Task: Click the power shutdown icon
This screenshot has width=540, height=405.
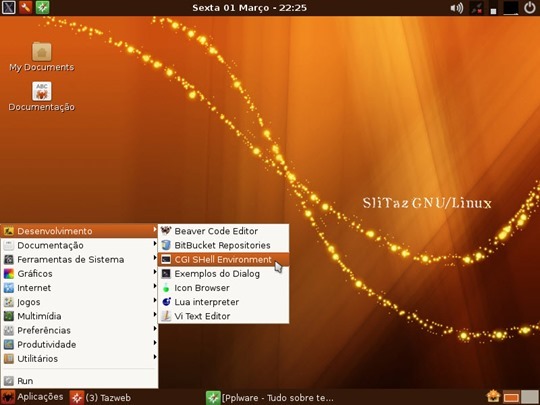Action: pyautogui.click(x=530, y=8)
